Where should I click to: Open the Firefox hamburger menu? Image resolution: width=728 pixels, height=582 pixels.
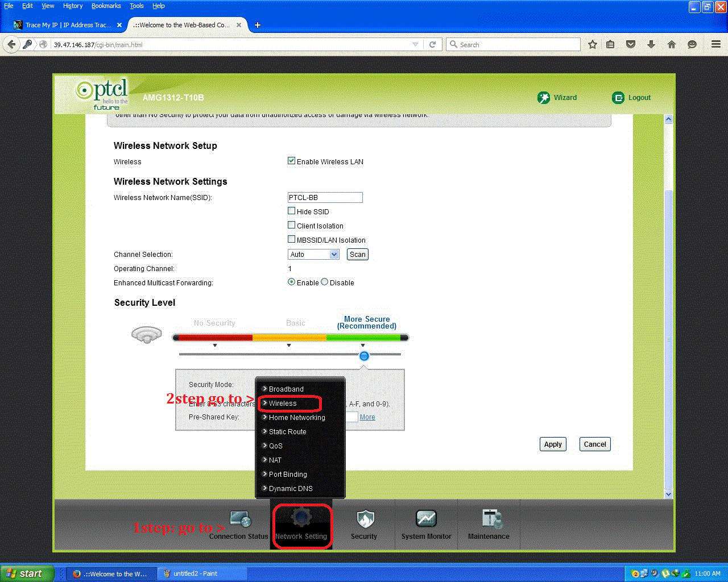pyautogui.click(x=715, y=44)
